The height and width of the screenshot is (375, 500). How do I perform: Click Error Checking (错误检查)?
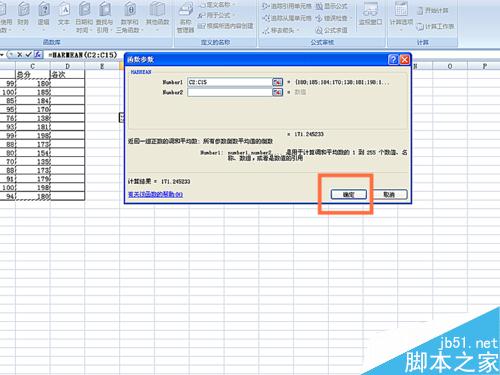tap(334, 18)
